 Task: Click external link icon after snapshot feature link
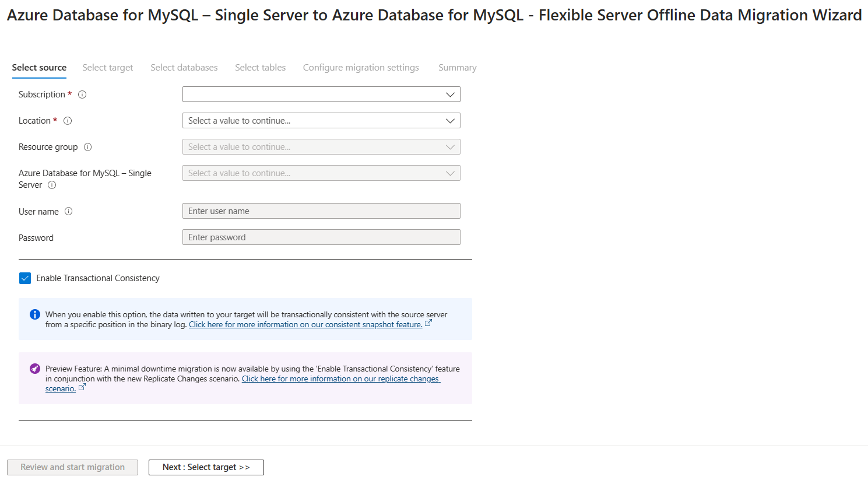(x=428, y=323)
